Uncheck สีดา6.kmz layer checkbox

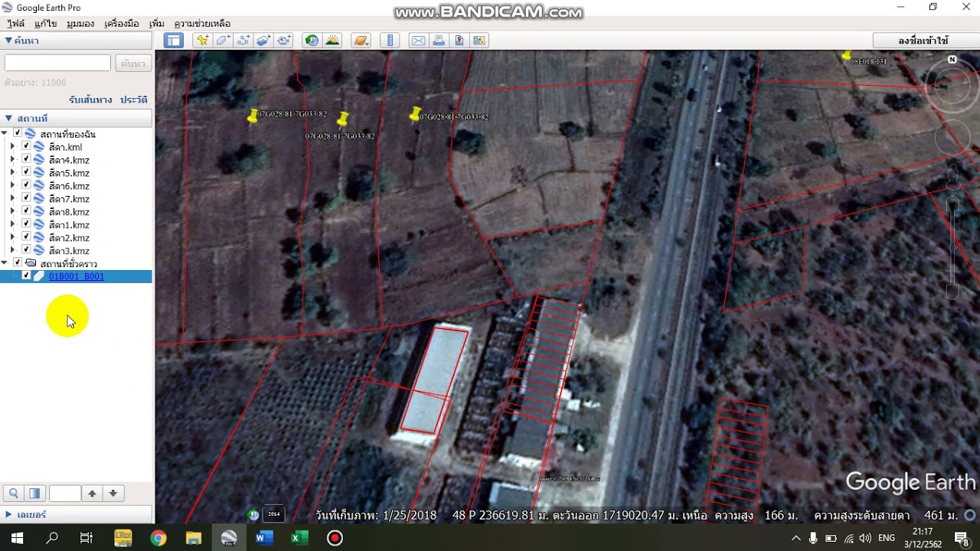[26, 186]
